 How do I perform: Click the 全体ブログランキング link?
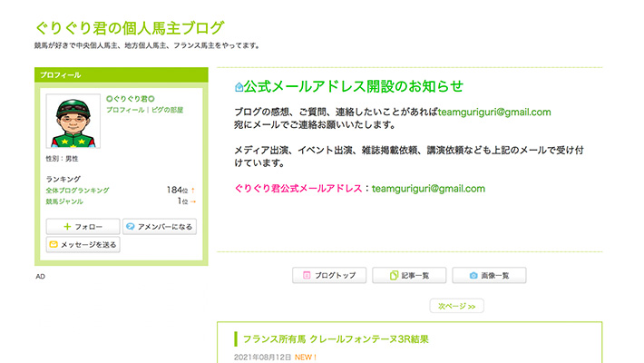[x=77, y=191]
